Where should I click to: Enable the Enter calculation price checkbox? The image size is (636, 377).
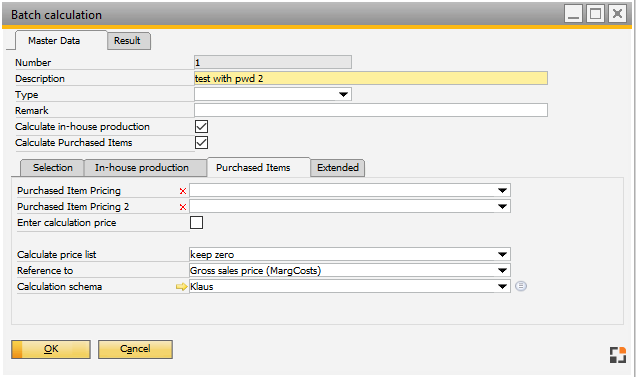[x=197, y=222]
